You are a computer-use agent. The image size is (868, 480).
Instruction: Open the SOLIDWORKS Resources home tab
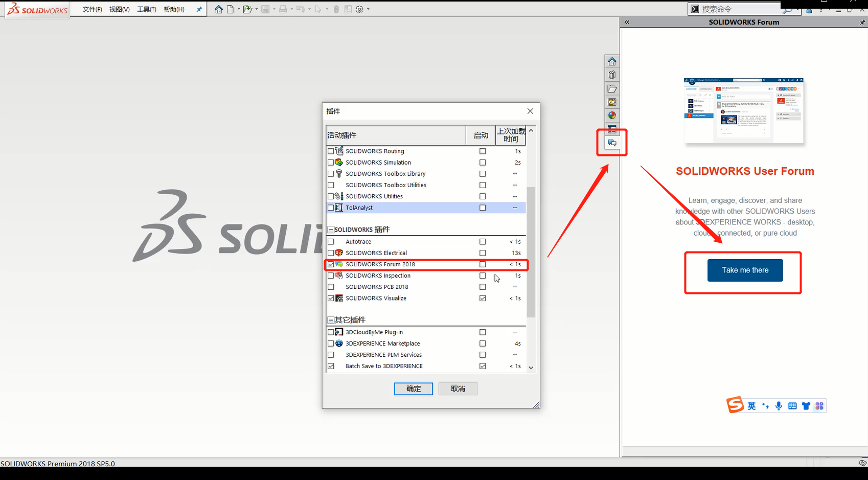coord(612,61)
